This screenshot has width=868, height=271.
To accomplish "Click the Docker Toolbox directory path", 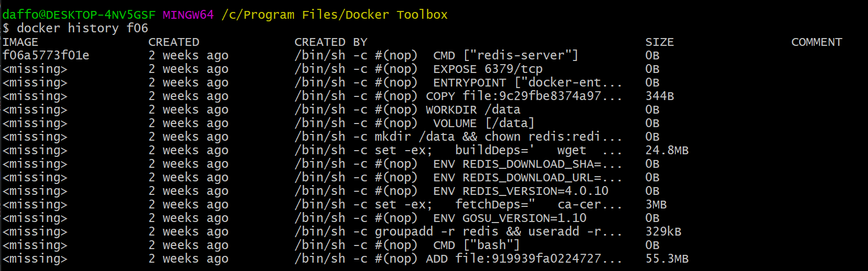I will tap(335, 15).
